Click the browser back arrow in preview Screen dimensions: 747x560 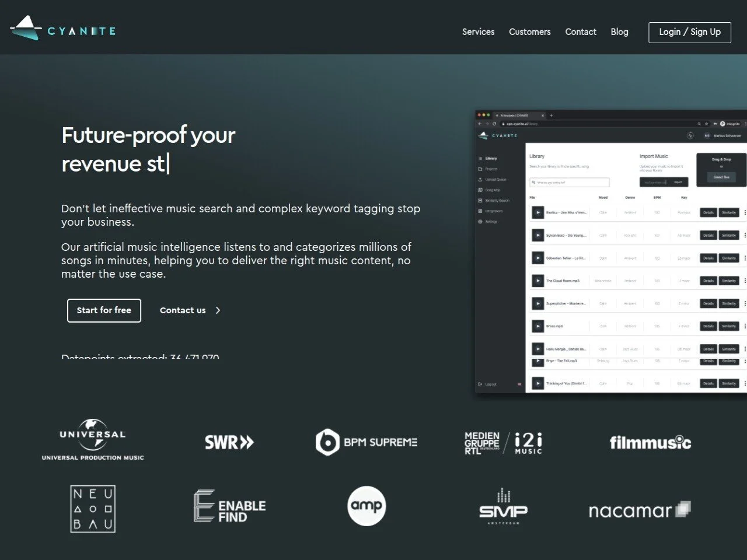480,124
